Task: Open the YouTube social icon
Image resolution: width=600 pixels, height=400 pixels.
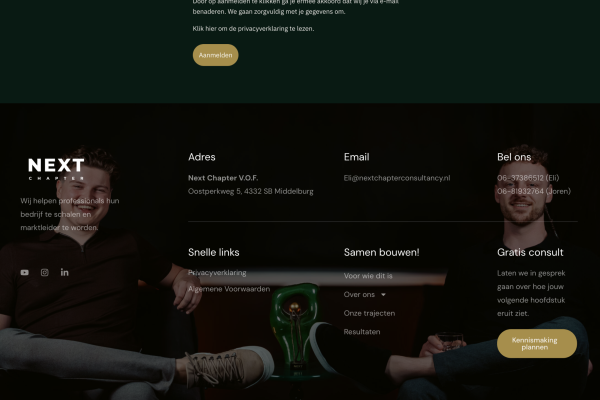Action: [x=24, y=273]
